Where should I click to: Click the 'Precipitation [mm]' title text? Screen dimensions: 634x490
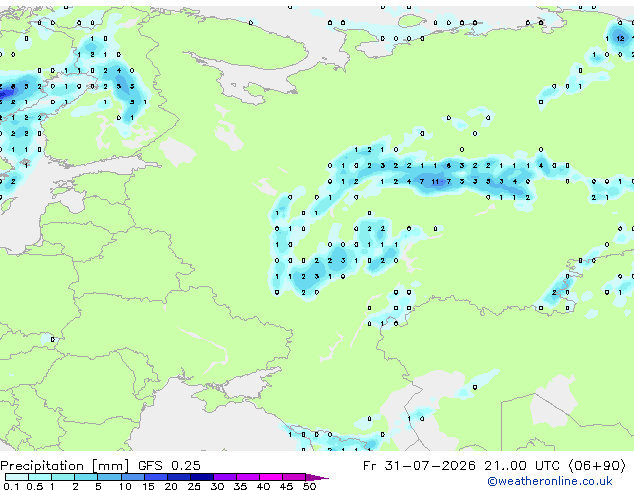tap(65, 466)
